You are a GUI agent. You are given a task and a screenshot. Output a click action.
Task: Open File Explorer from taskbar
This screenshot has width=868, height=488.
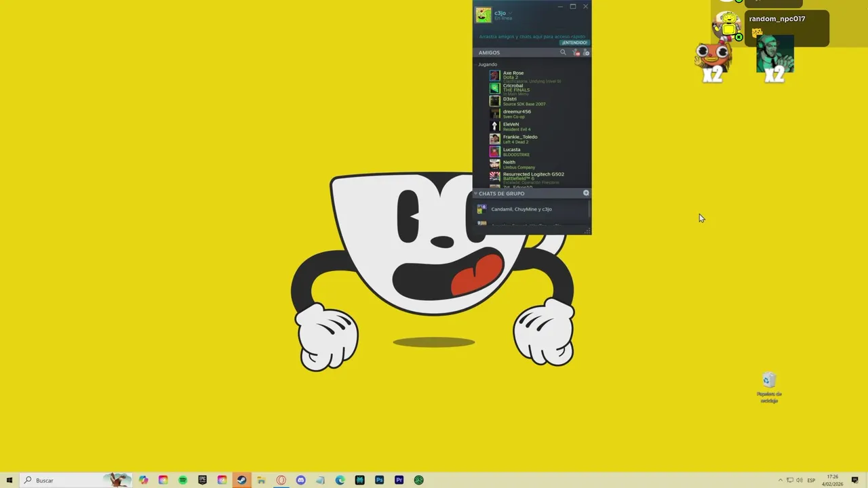[261, 480]
